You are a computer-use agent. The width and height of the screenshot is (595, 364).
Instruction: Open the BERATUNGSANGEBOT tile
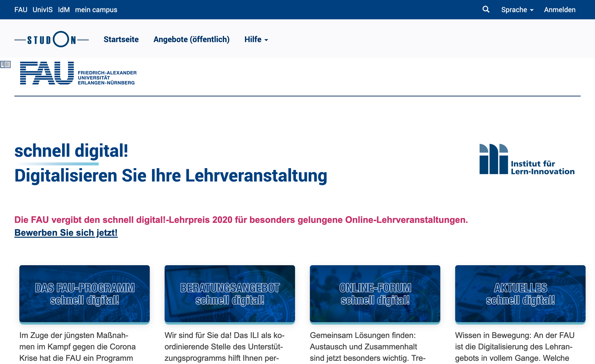[x=230, y=294]
